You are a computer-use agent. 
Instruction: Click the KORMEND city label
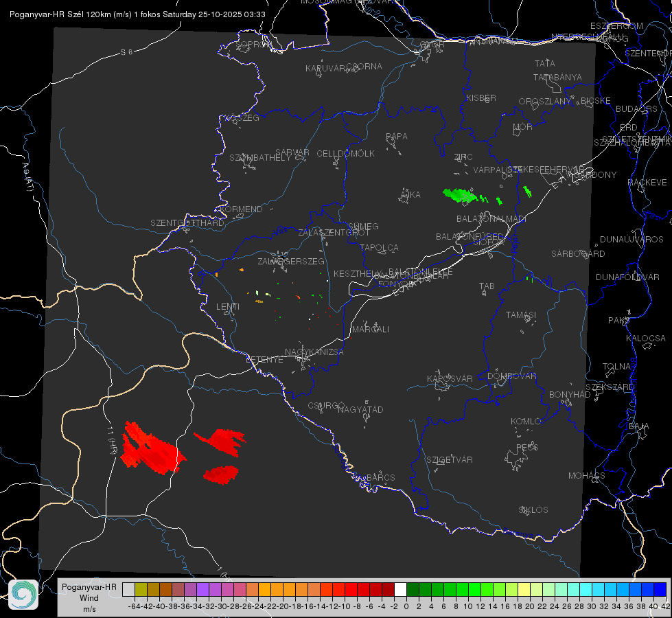[x=241, y=209]
